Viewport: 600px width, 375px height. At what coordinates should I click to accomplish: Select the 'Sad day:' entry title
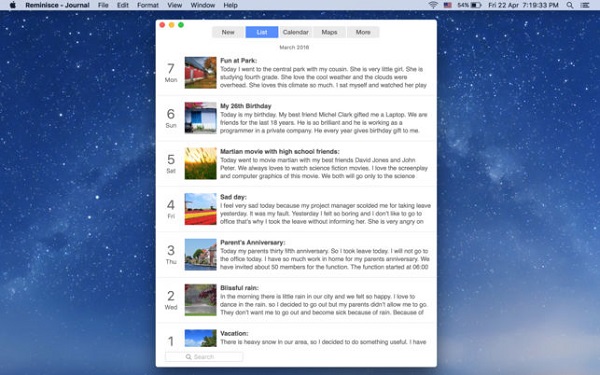(233, 197)
